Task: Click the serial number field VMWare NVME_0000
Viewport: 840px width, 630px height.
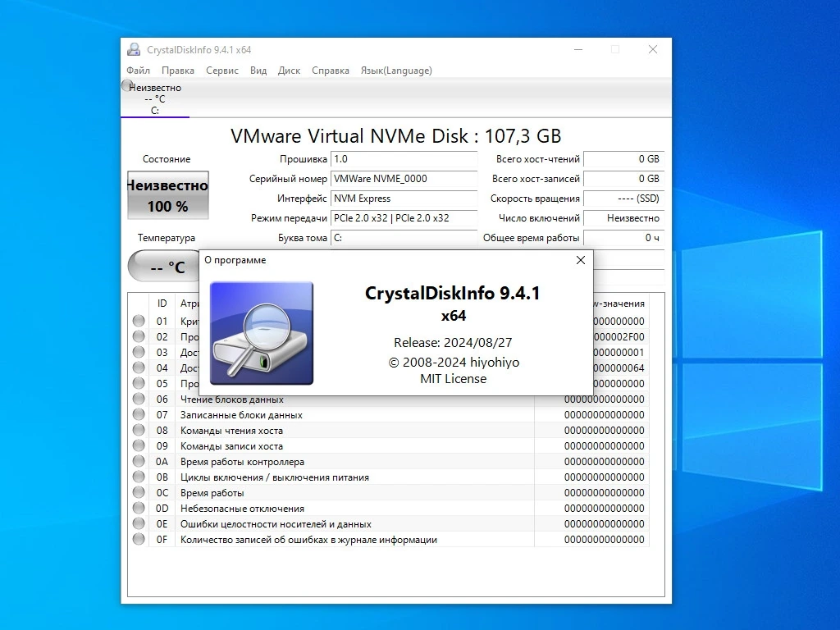Action: [x=404, y=179]
